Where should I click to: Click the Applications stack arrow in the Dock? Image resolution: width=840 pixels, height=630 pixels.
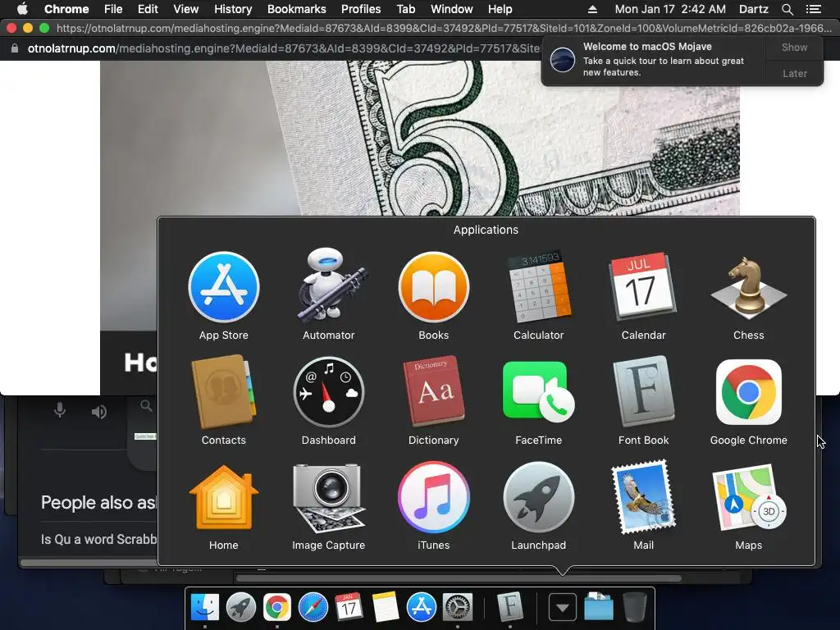coord(563,608)
